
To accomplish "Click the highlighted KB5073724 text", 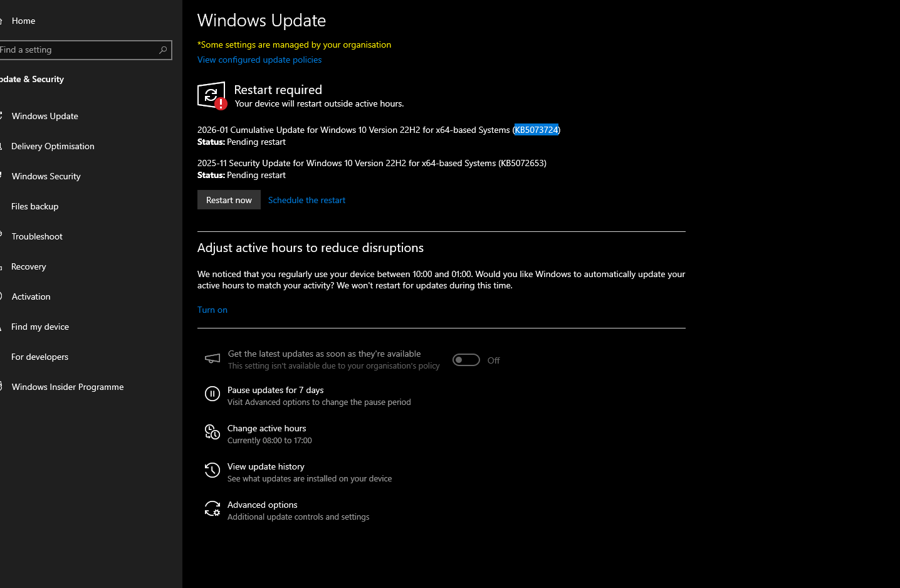I will click(536, 130).
